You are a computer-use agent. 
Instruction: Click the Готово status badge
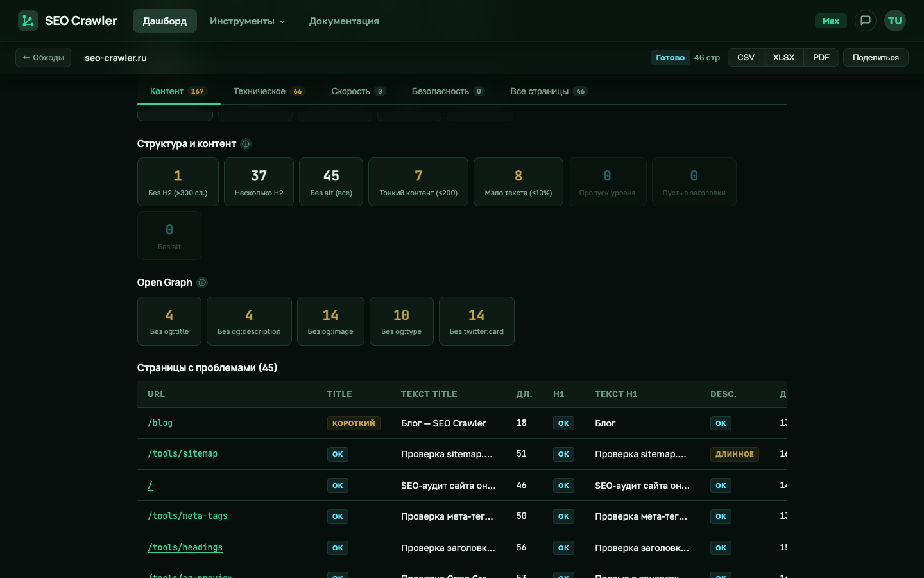pyautogui.click(x=671, y=58)
